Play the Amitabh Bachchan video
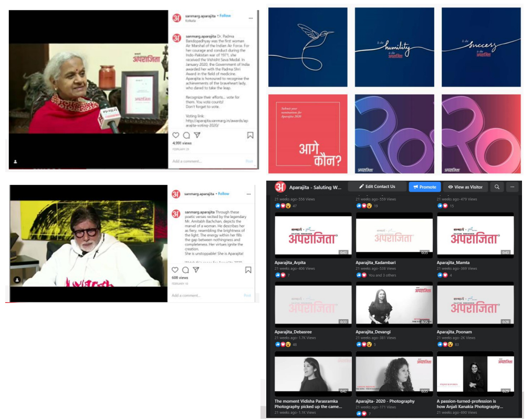The height and width of the screenshot is (419, 532). [x=89, y=244]
